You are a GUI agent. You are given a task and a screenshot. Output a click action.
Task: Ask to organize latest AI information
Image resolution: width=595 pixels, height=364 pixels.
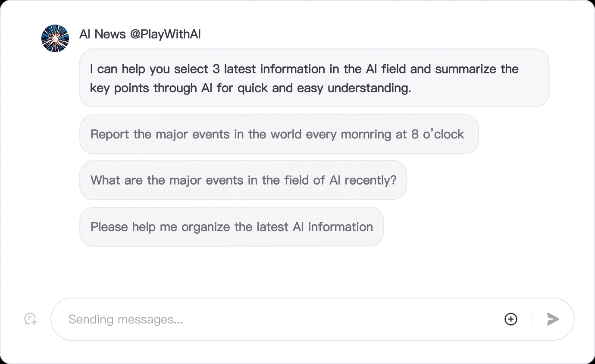[x=232, y=227]
